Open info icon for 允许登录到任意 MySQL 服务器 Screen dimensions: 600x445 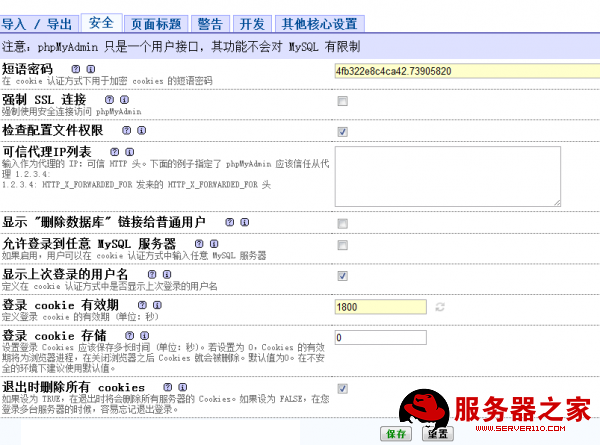(x=214, y=243)
